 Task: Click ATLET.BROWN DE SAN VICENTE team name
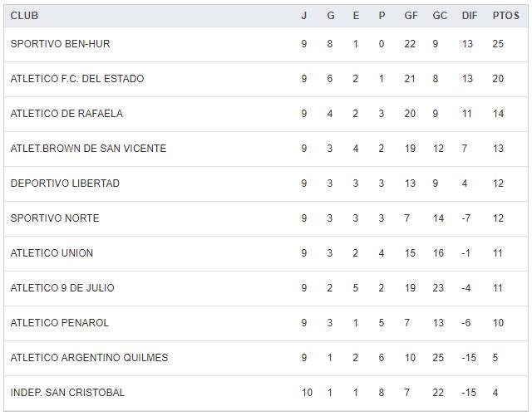coord(88,149)
